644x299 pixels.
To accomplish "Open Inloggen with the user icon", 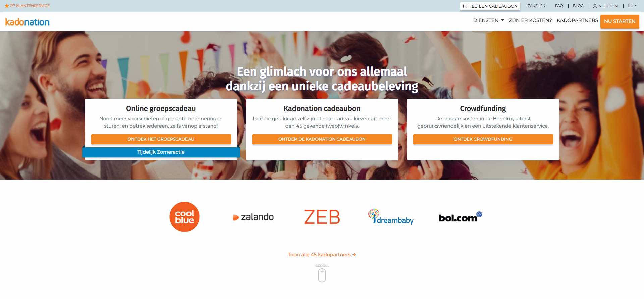I will point(605,6).
